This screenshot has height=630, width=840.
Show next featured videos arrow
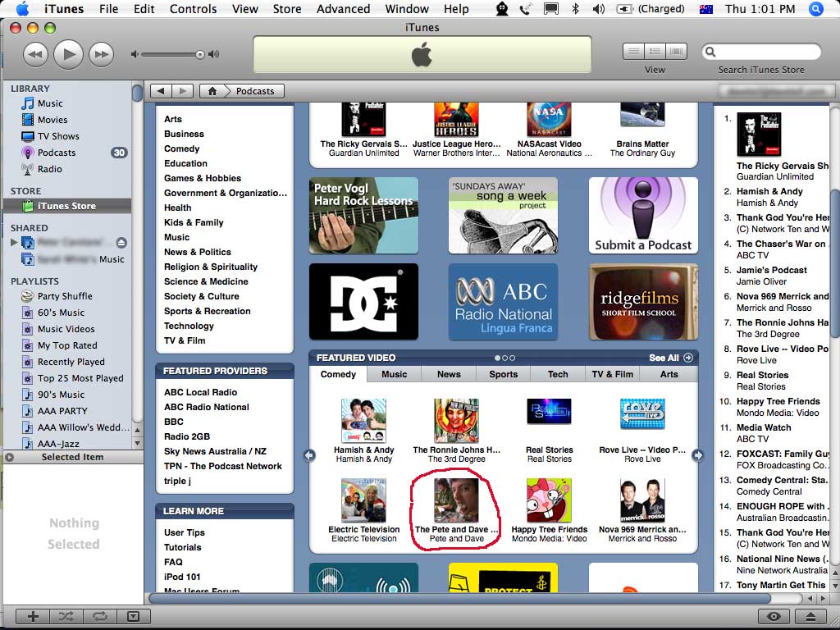pos(697,455)
